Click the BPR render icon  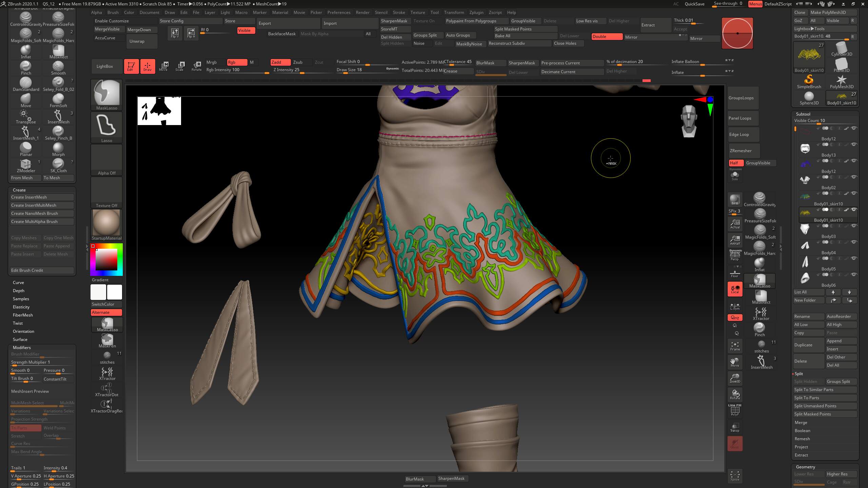(x=735, y=199)
